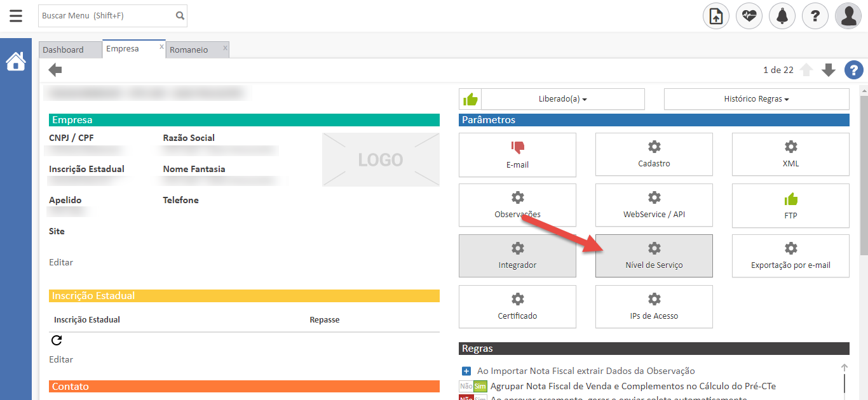Switch to the Romaneio tab

189,50
